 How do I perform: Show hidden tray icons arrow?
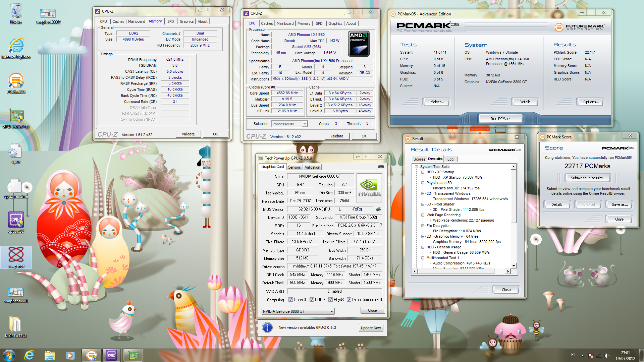[583, 356]
